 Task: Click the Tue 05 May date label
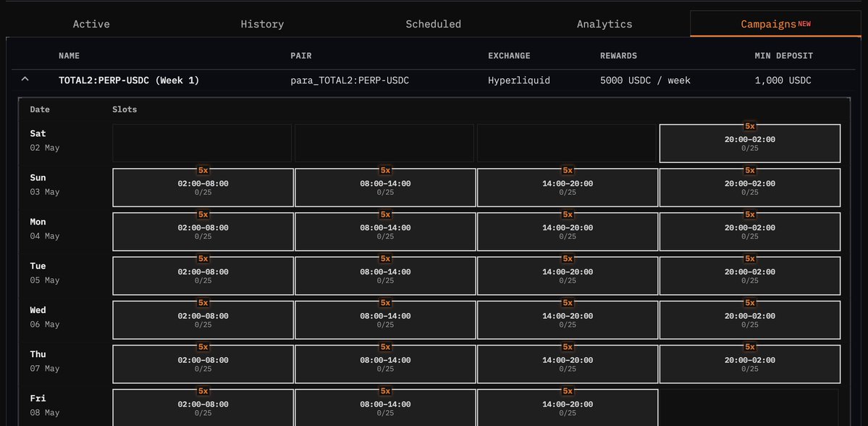click(x=45, y=273)
